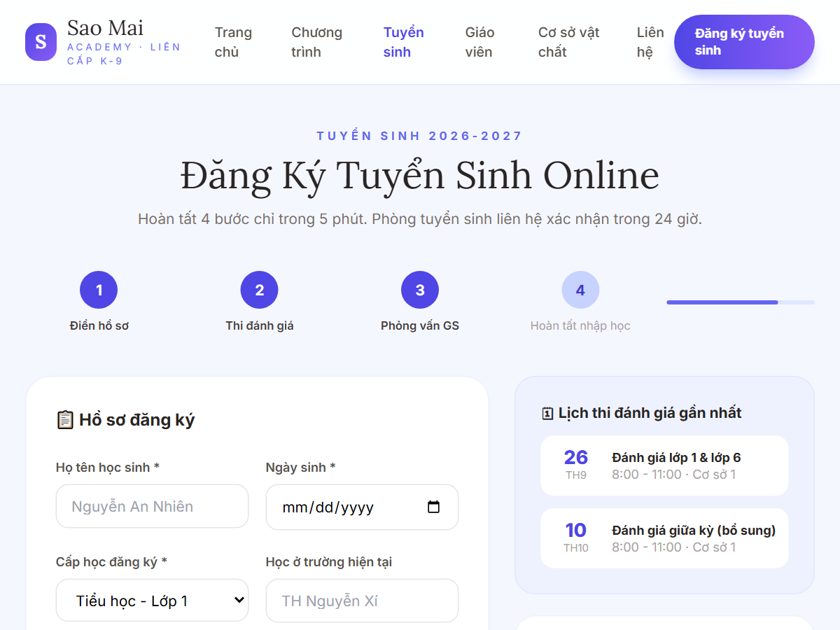Open the date picker calendar icon

433,507
